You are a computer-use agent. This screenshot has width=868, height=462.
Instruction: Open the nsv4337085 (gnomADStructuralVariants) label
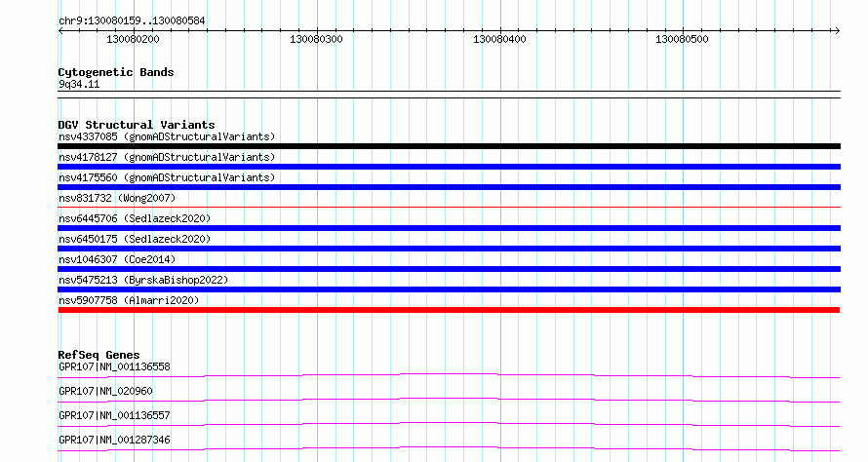(167, 136)
